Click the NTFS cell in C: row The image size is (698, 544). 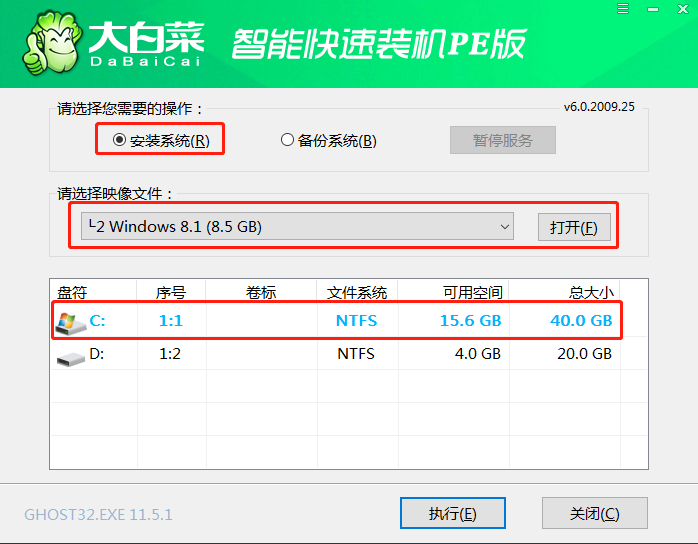coord(356,321)
